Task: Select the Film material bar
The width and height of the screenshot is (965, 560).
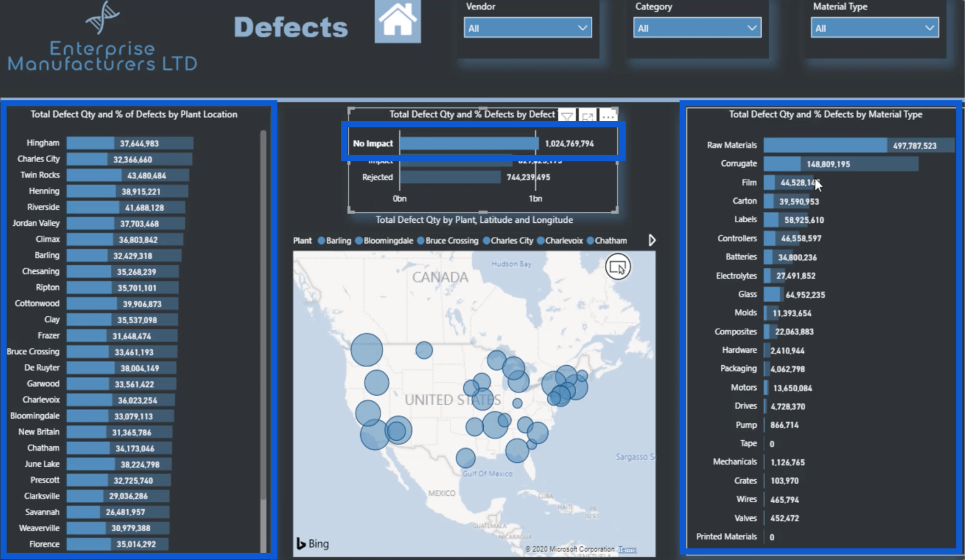Action: click(x=790, y=183)
